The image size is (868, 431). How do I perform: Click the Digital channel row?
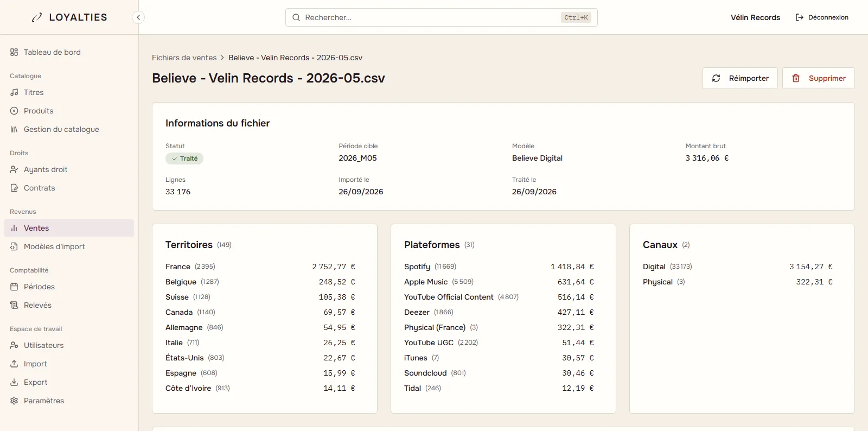(x=738, y=267)
